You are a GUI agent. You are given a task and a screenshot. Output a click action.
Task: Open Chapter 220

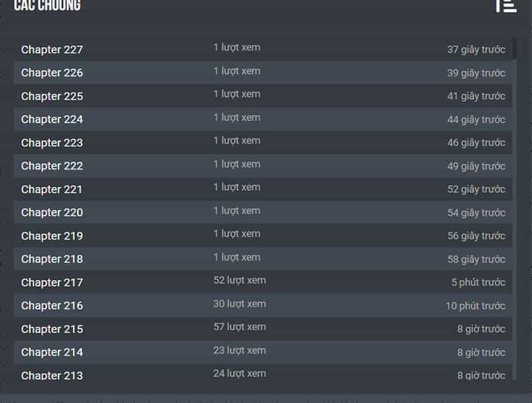coord(52,212)
